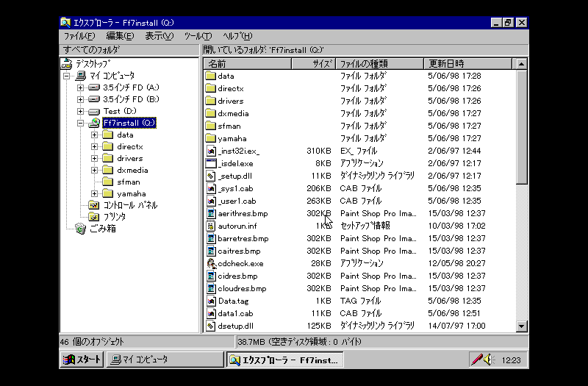Click TAG ファイル type of Data.tag
The width and height of the screenshot is (588, 386).
[360, 301]
